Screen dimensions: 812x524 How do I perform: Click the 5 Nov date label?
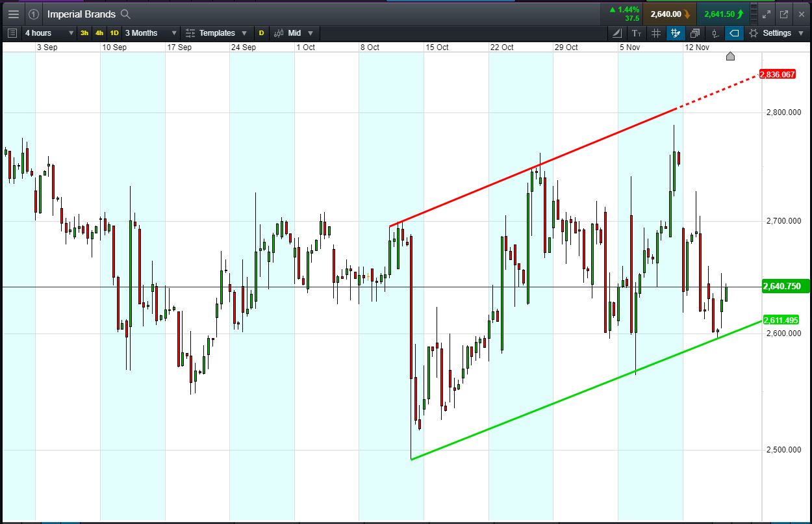[630, 47]
